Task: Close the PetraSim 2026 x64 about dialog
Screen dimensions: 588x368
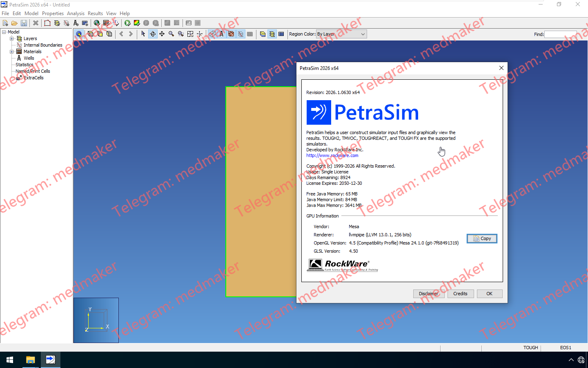Action: pos(501,68)
